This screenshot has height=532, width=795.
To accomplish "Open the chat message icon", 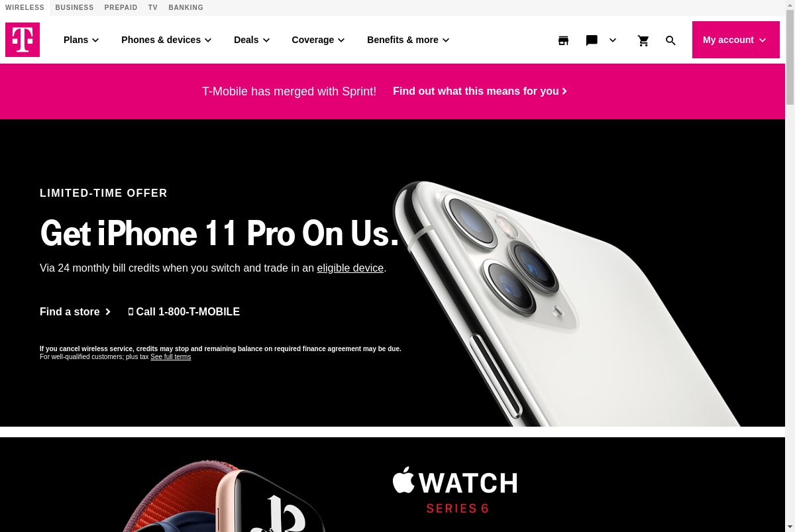I will coord(592,40).
